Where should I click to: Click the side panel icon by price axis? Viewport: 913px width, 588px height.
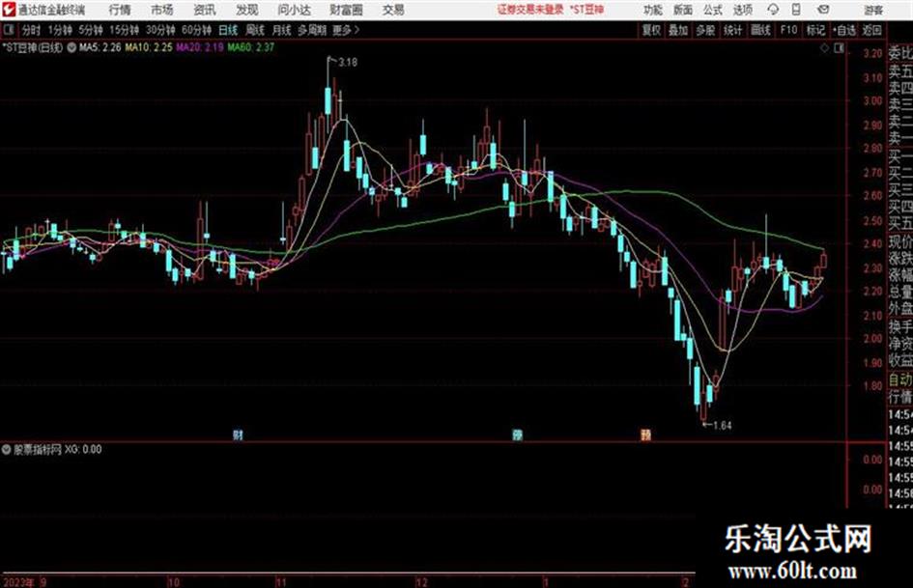839,48
